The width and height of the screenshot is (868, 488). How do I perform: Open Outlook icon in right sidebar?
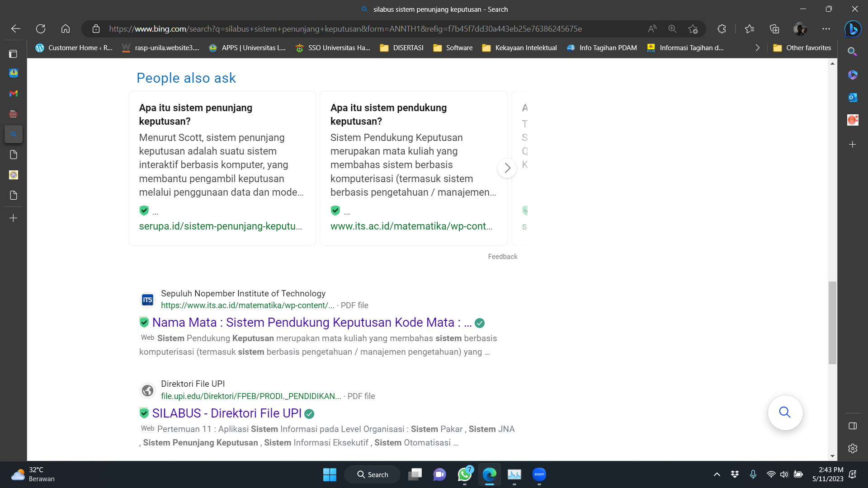tap(853, 97)
